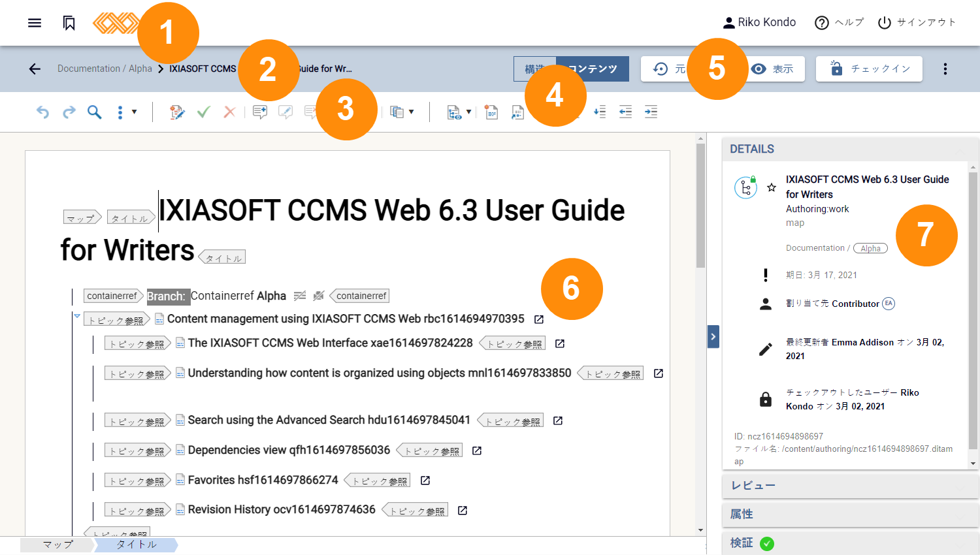Open the search magnifier tool
Viewport: 980px width, 555px height.
[x=95, y=112]
